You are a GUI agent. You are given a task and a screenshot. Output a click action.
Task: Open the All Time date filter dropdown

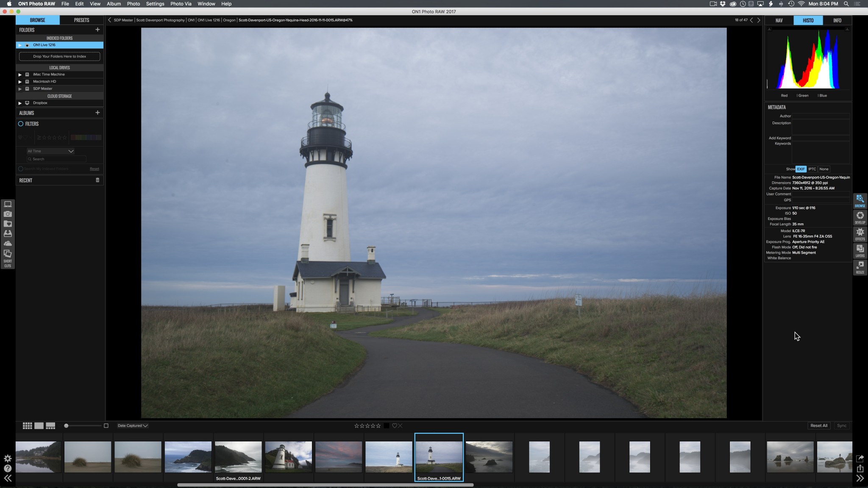click(50, 151)
